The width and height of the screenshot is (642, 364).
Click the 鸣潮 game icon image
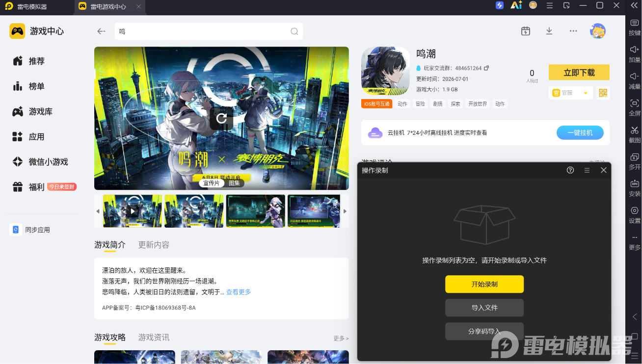tap(385, 71)
